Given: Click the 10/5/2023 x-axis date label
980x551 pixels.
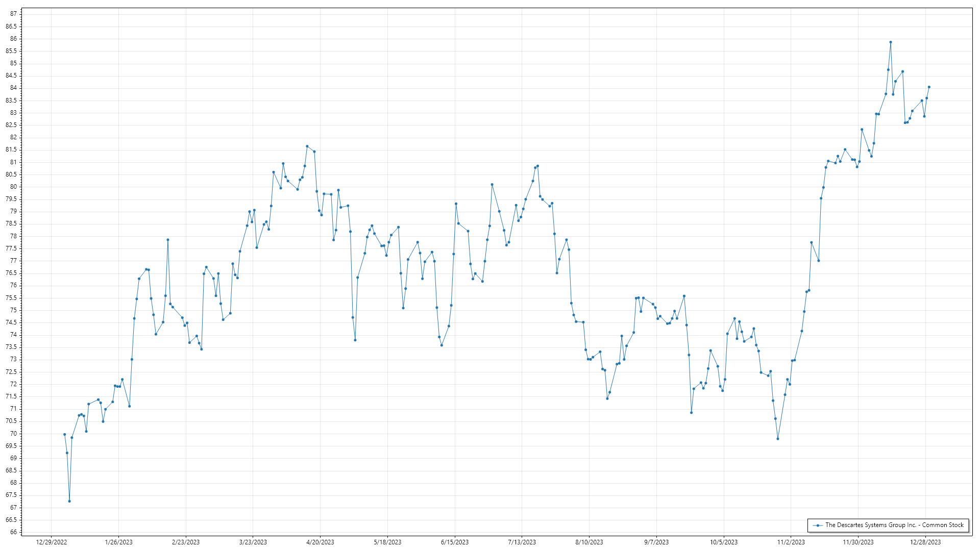Looking at the screenshot, I should click(723, 542).
